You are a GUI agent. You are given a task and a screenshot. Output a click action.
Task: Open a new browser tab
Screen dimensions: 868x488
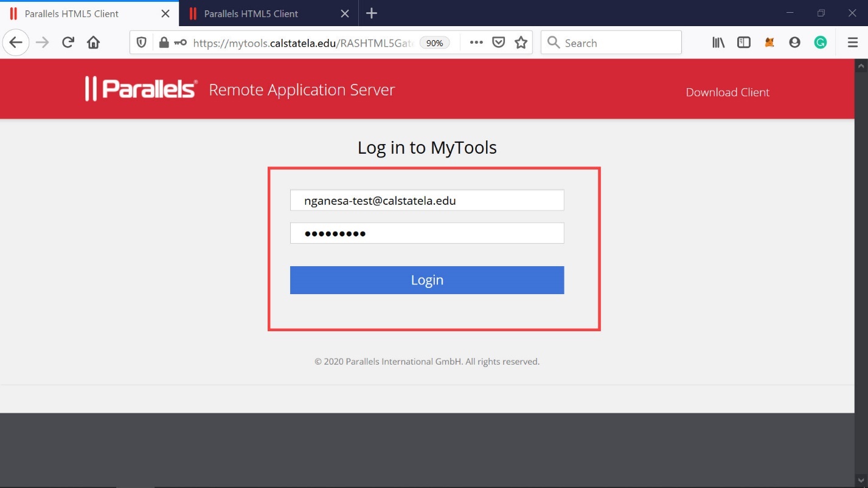coord(372,13)
